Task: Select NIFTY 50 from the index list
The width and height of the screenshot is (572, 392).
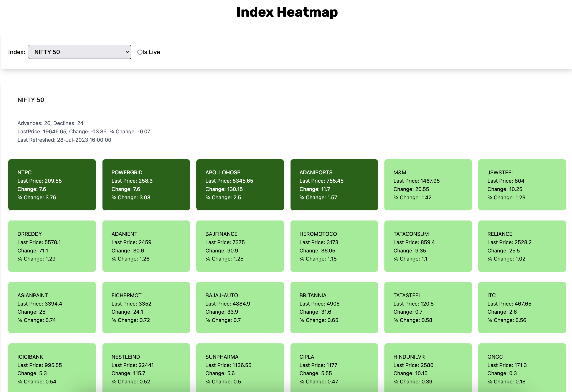Action: pyautogui.click(x=80, y=52)
